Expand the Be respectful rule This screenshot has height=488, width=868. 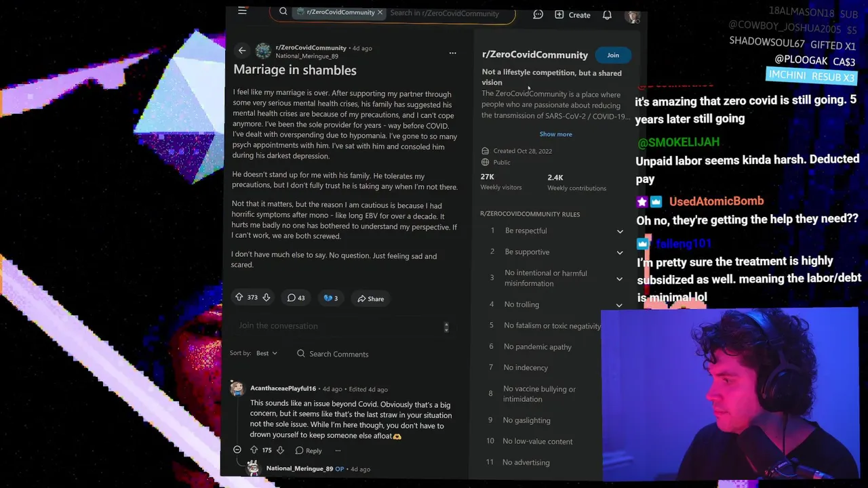click(x=555, y=231)
